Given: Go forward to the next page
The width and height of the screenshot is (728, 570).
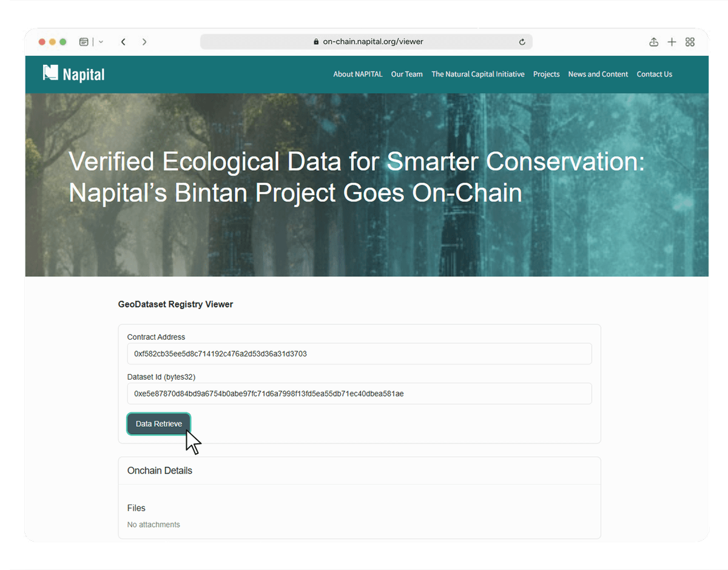Looking at the screenshot, I should 144,42.
